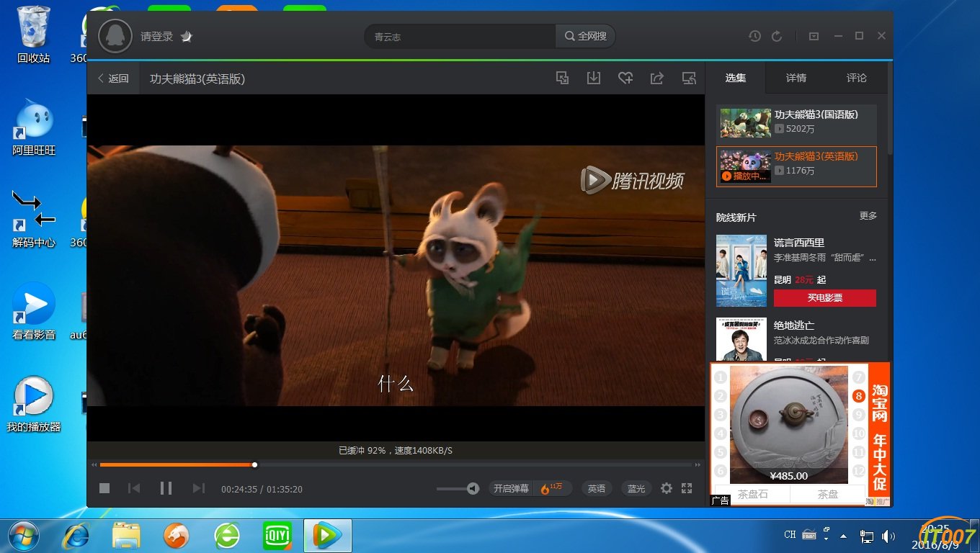
Task: Select 功夫熊猫3(国语版) episode
Action: click(796, 122)
